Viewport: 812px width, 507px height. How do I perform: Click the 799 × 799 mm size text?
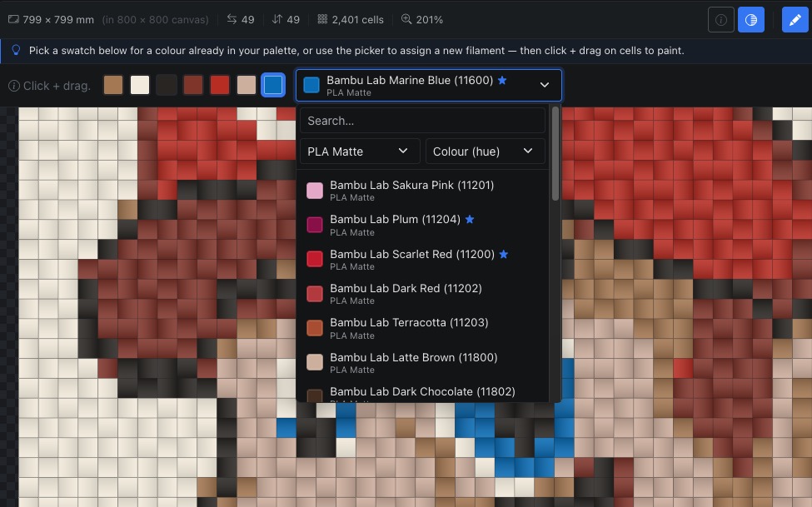(58, 20)
